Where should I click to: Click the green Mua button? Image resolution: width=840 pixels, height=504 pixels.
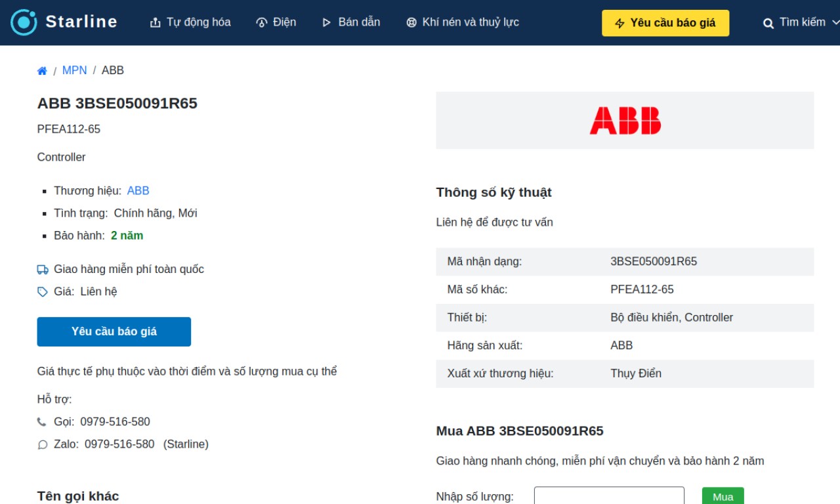tap(723, 496)
